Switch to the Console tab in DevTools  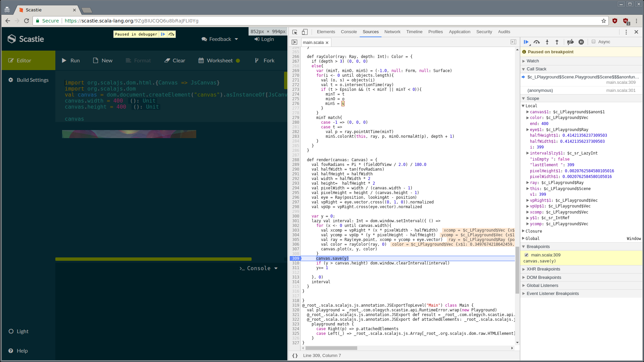pyautogui.click(x=348, y=32)
